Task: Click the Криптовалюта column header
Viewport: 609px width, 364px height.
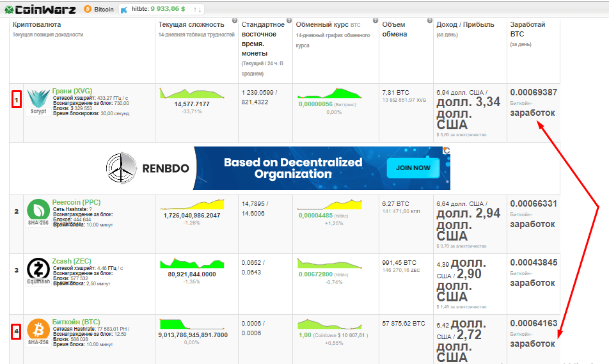Action: tap(36, 24)
